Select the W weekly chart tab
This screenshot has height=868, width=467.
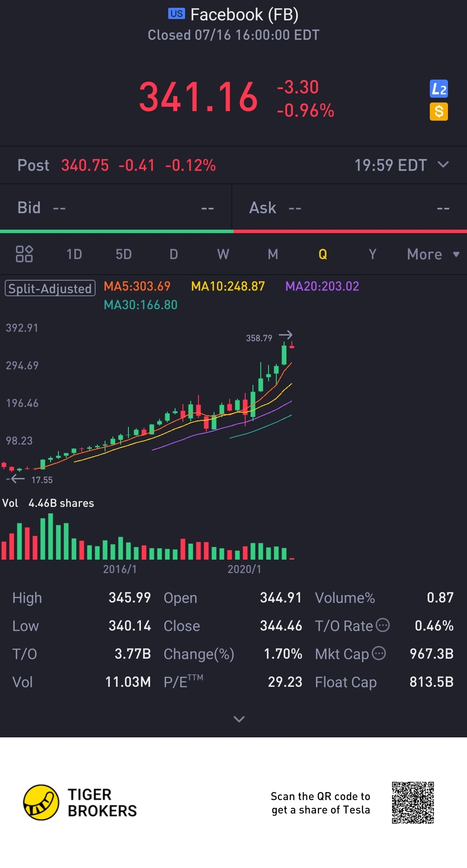click(223, 254)
